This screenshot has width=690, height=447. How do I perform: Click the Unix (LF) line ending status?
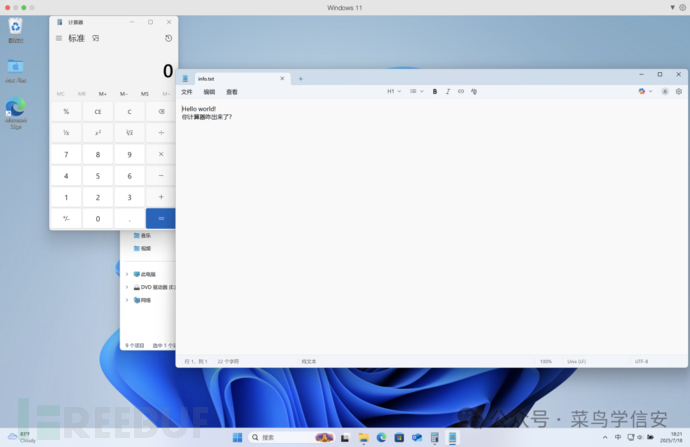tap(576, 362)
